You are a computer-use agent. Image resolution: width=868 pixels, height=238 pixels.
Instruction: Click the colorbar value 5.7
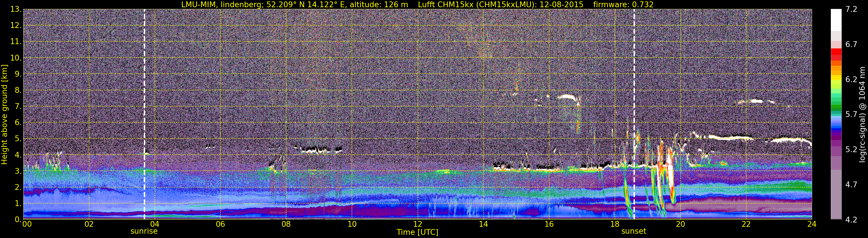pyautogui.click(x=851, y=114)
